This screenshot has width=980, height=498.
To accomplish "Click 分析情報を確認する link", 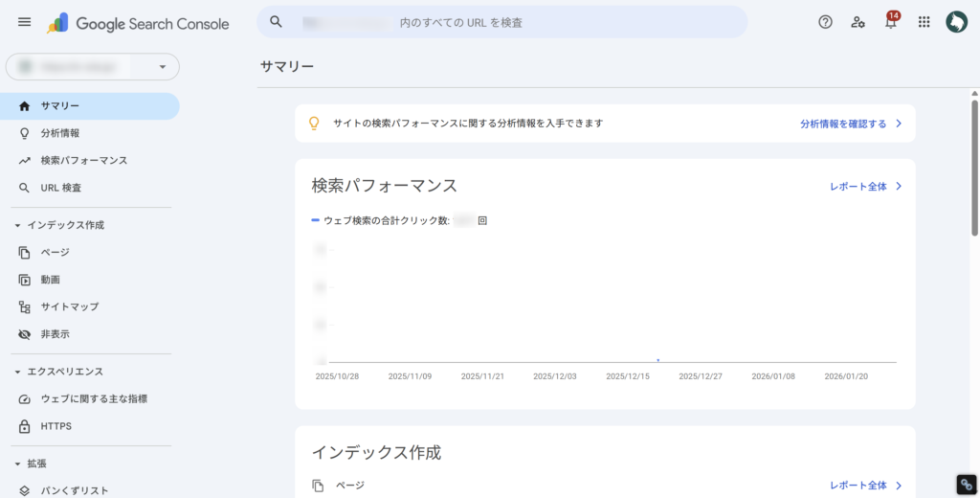I will click(843, 124).
